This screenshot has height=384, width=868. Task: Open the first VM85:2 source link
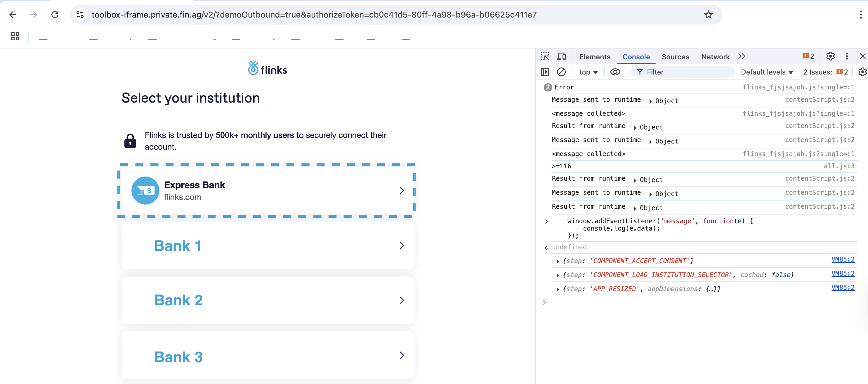842,259
